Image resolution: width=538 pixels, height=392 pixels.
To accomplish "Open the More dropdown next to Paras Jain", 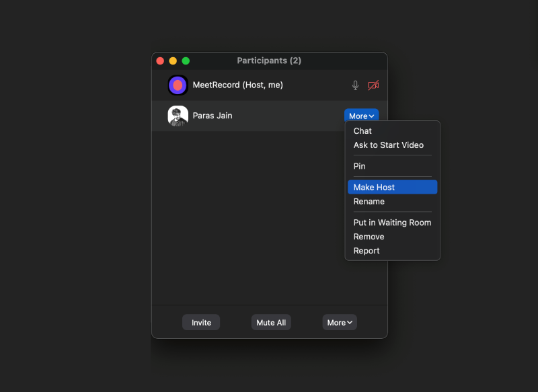I will pyautogui.click(x=361, y=115).
